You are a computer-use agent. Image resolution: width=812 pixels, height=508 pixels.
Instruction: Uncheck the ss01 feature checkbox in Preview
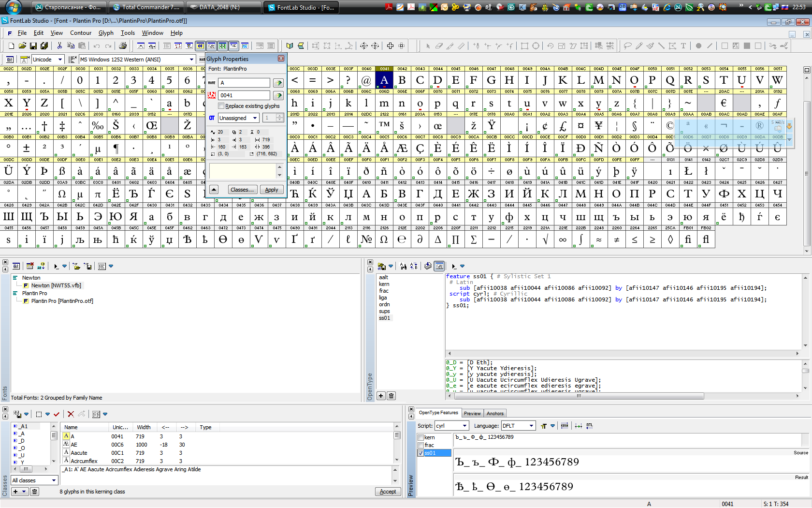(420, 453)
